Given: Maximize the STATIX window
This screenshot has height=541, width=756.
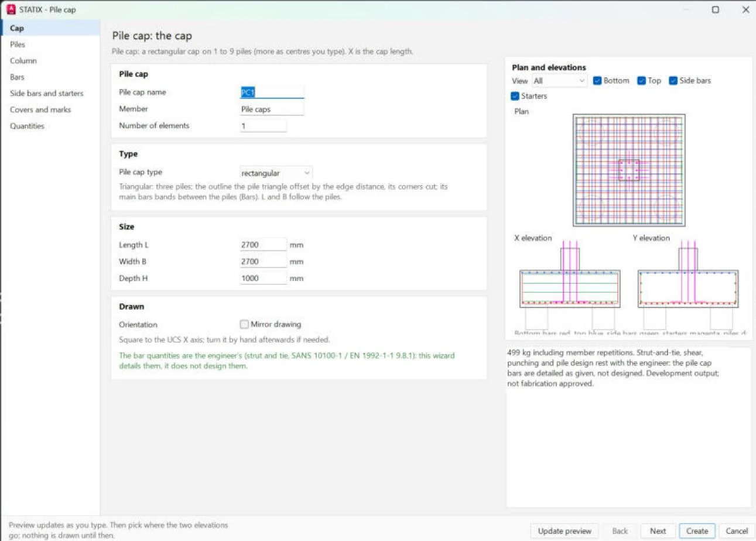Looking at the screenshot, I should click(x=715, y=9).
